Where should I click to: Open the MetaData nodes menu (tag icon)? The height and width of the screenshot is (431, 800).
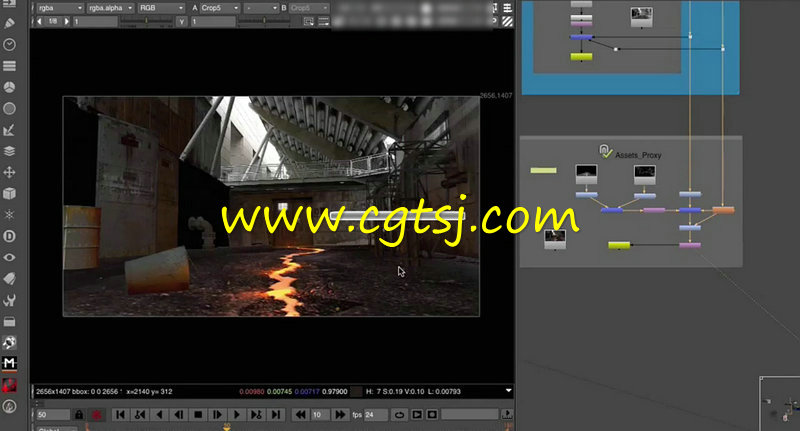coord(9,278)
